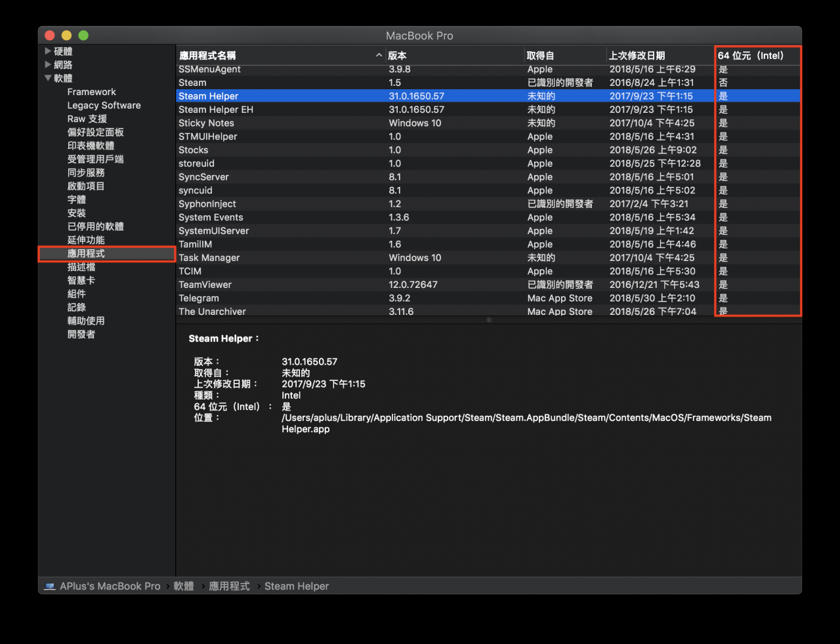This screenshot has width=840, height=644.
Task: Select 安裝 in the sidebar
Action: 76,212
